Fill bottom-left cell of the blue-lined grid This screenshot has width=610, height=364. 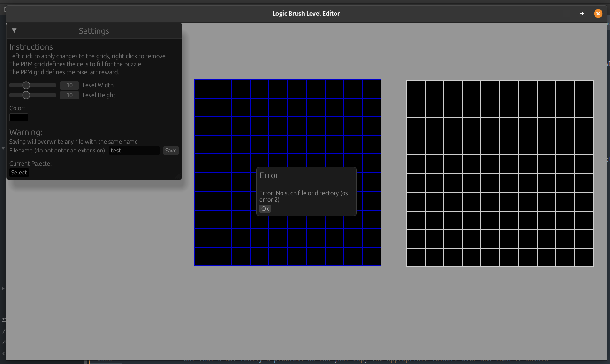tap(204, 257)
